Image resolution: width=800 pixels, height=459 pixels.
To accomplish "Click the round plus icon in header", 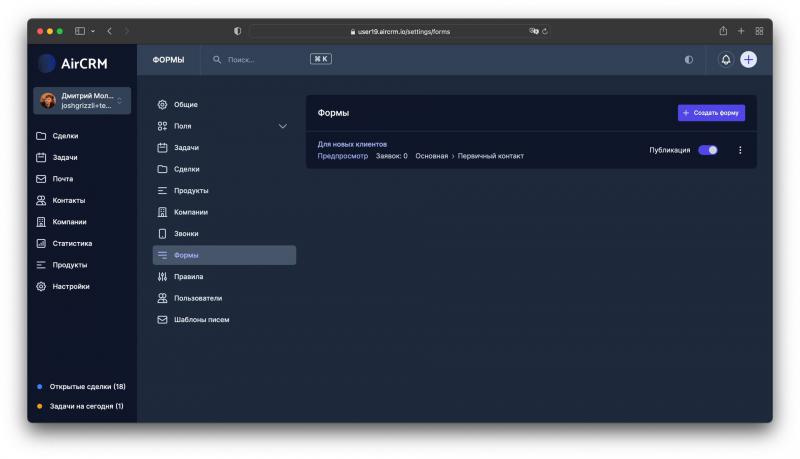I will click(x=748, y=60).
